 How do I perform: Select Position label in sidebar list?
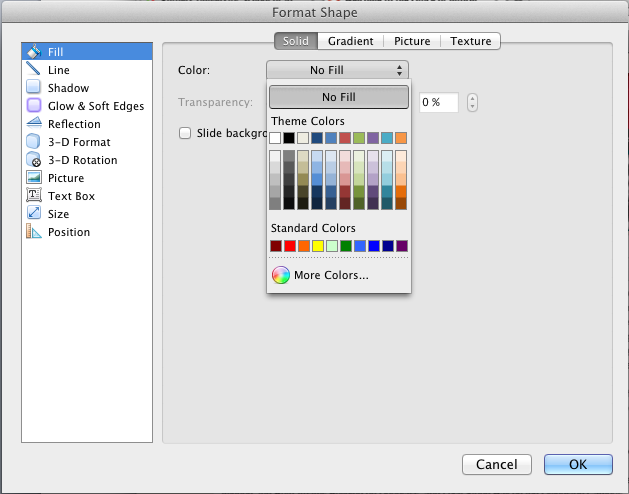[x=69, y=232]
